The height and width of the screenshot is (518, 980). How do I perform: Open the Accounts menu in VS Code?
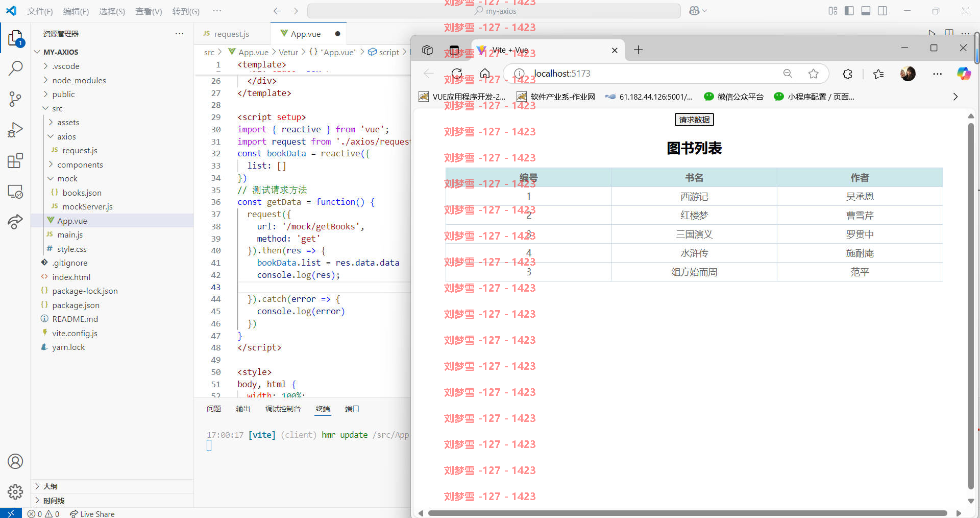(x=15, y=461)
